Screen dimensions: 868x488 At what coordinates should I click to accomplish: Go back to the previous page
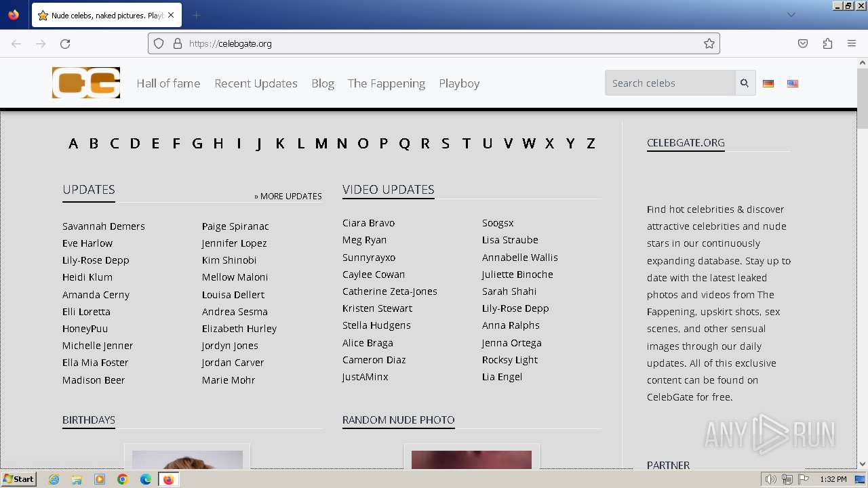tap(16, 43)
